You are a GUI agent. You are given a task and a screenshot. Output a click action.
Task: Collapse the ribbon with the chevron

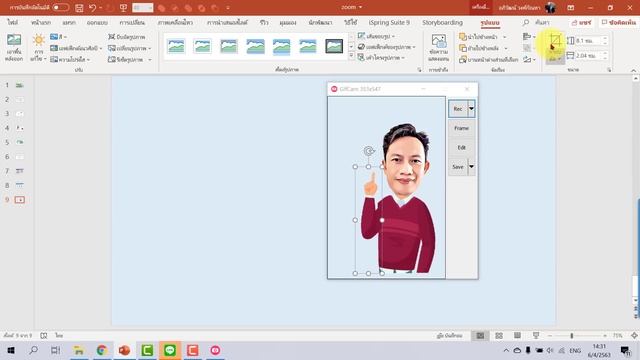tap(633, 70)
